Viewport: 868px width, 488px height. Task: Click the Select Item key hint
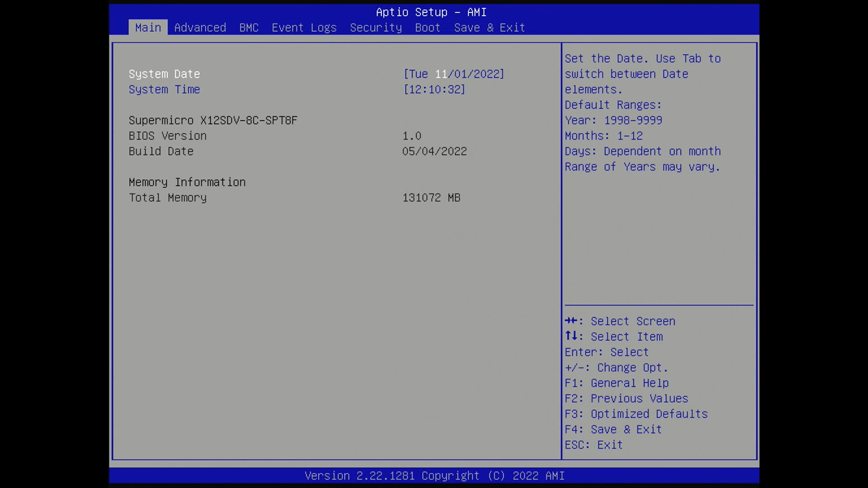[613, 337]
